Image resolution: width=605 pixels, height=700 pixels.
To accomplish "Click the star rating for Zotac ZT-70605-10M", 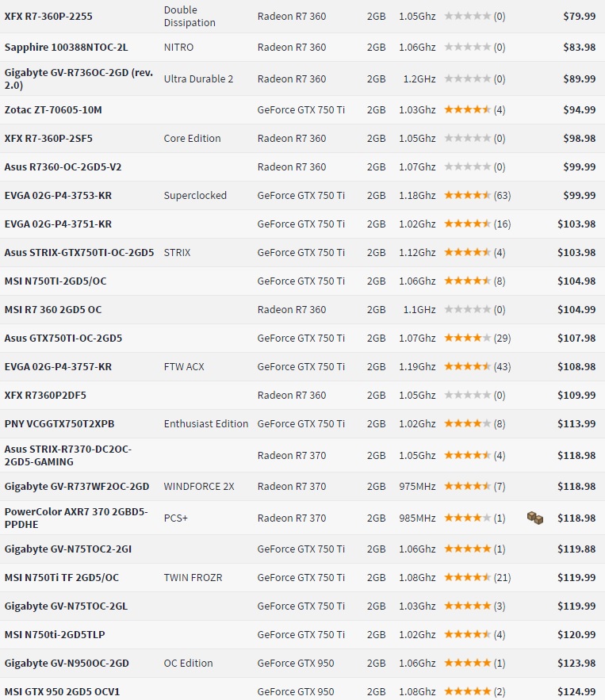I will pyautogui.click(x=467, y=110).
